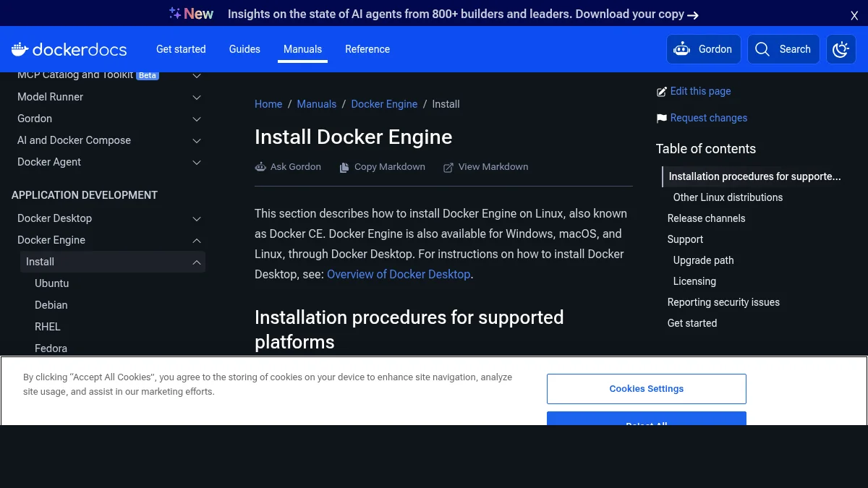Screen dimensions: 868x488
Task: Collapse the Docker Engine chevron
Action: click(197, 240)
